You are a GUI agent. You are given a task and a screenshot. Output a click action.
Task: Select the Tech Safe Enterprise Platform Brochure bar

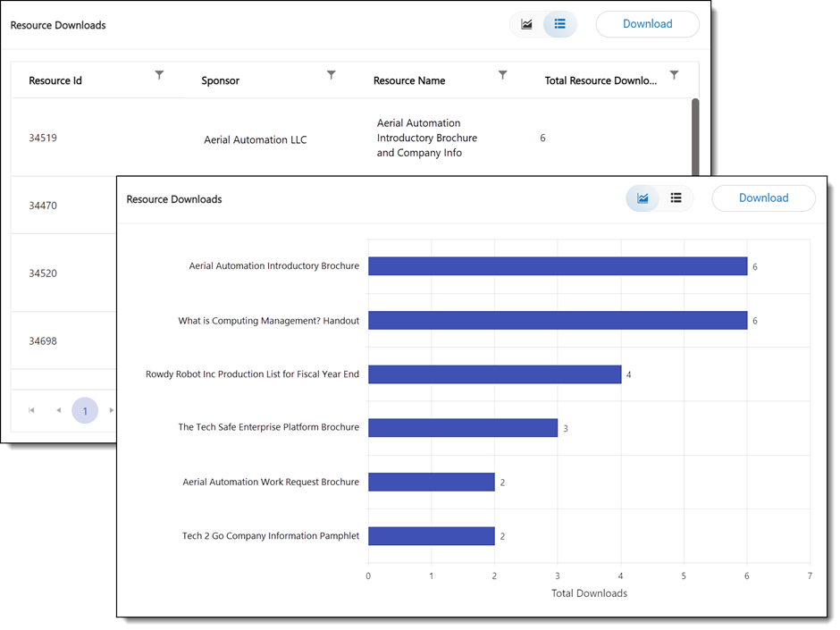pos(462,428)
